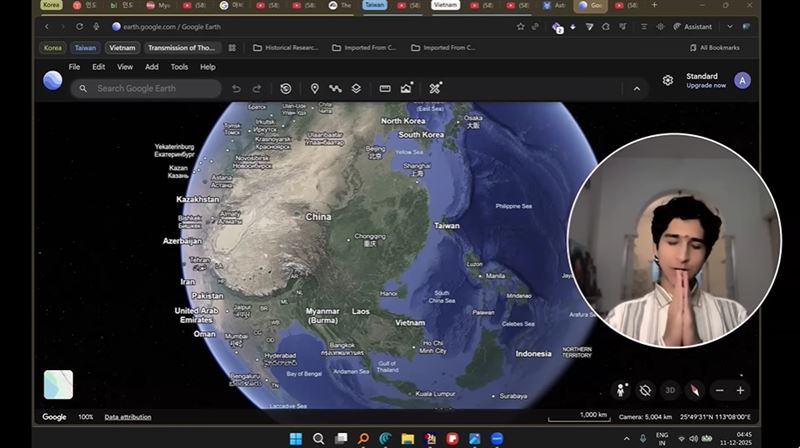This screenshot has height=448, width=800.
Task: Switch to the Vietnam tab group label
Action: click(x=445, y=5)
